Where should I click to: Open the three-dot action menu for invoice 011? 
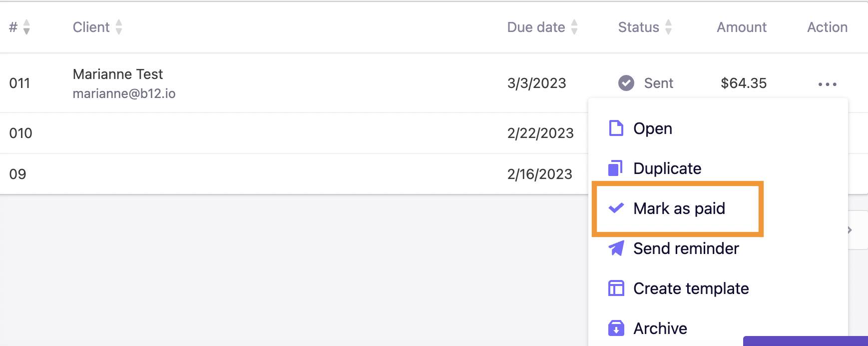(x=827, y=84)
